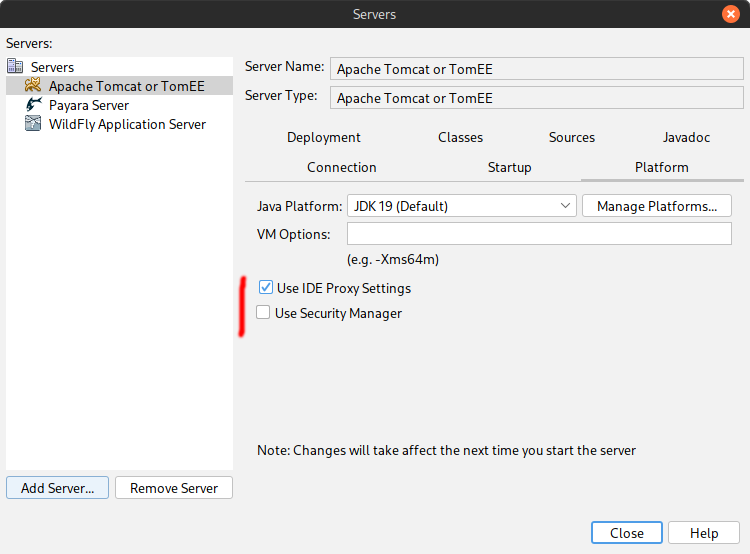Click the Help button
The height and width of the screenshot is (554, 750).
click(x=704, y=533)
